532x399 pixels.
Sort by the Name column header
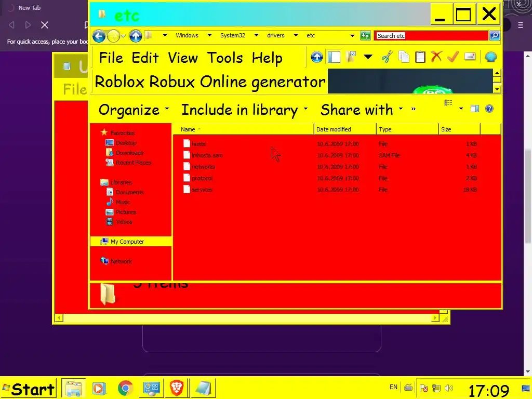point(244,129)
